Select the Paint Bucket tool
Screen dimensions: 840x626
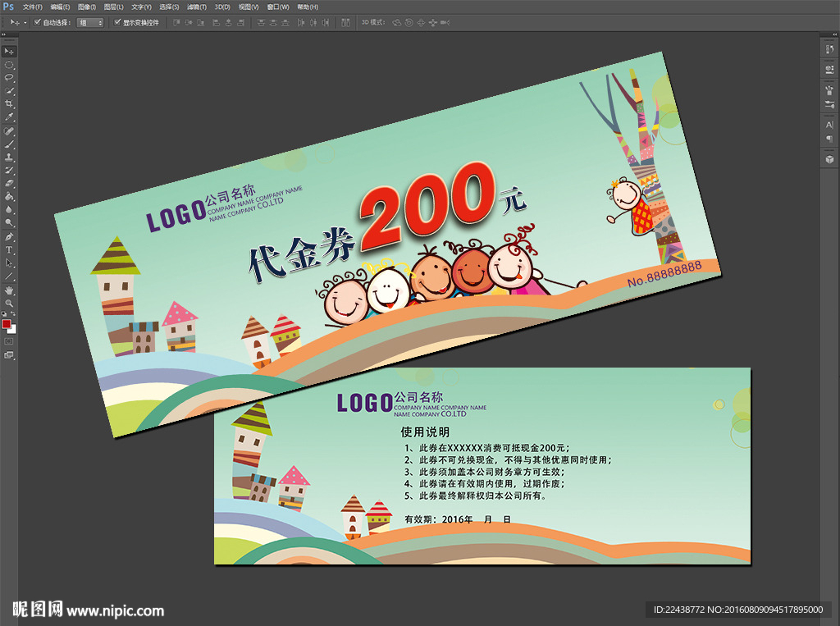coord(9,197)
